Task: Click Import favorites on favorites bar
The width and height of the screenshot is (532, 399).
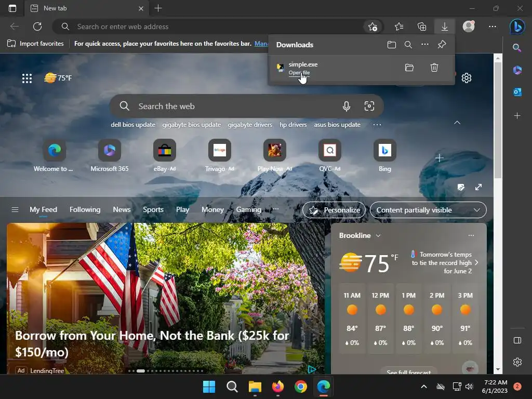Action: (36, 44)
